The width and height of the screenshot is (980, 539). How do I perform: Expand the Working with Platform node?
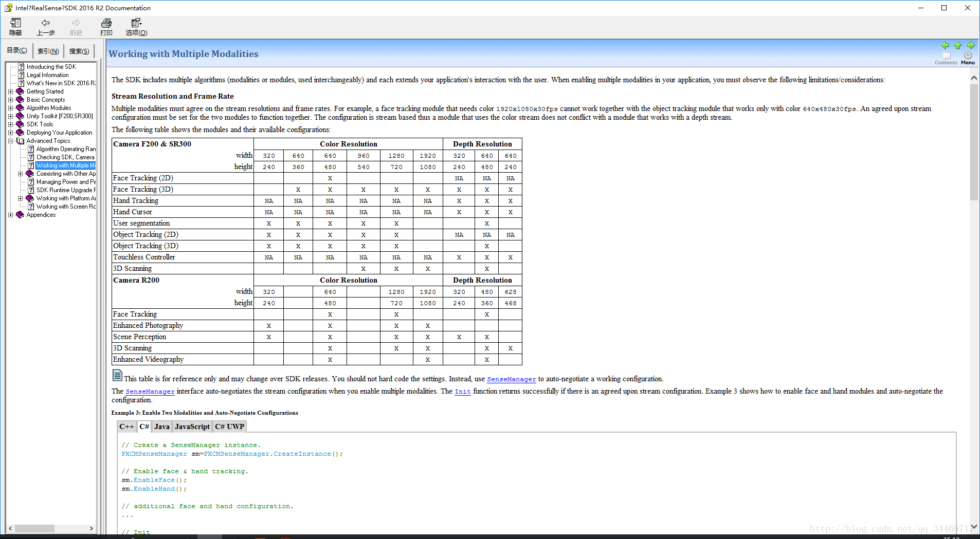click(20, 198)
